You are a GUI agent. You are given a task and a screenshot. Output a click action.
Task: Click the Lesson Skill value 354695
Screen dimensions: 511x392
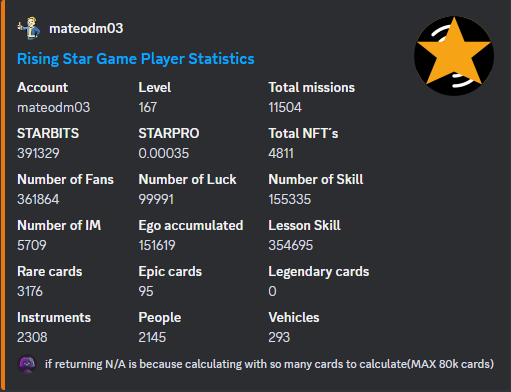(291, 245)
